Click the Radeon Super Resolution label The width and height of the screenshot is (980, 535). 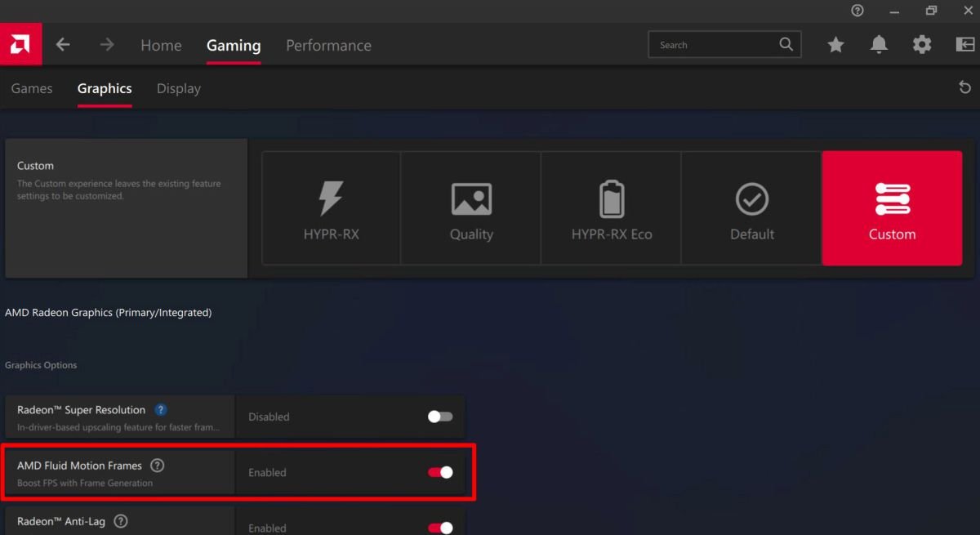pyautogui.click(x=81, y=410)
